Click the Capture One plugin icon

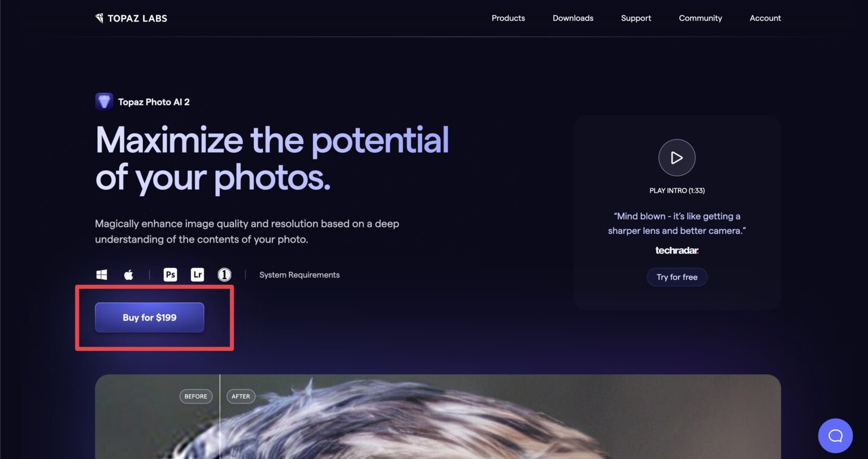pyautogui.click(x=224, y=275)
